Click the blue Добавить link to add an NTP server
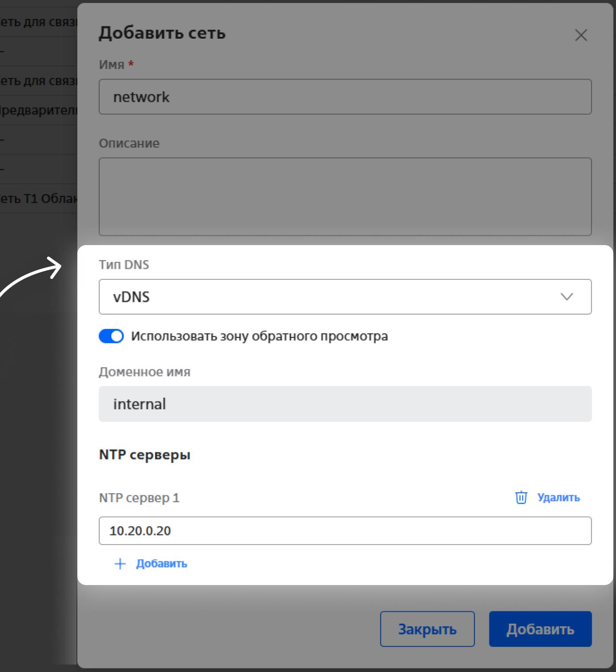This screenshot has height=672, width=616. [161, 564]
